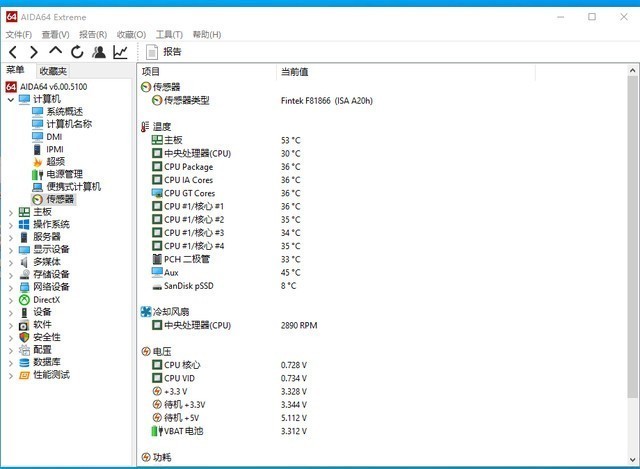Click the +3.3 V voltage icon
The image size is (640, 469).
pos(157,391)
